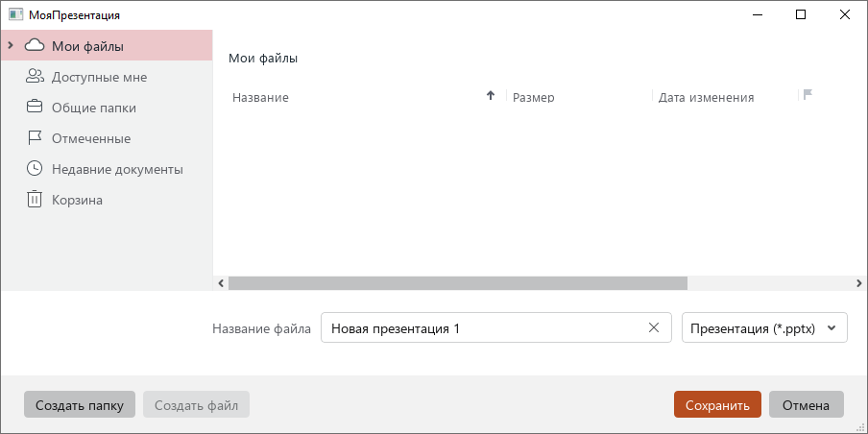Maximize the МояПрезентация dialog window
This screenshot has height=434, width=868.
[x=801, y=15]
